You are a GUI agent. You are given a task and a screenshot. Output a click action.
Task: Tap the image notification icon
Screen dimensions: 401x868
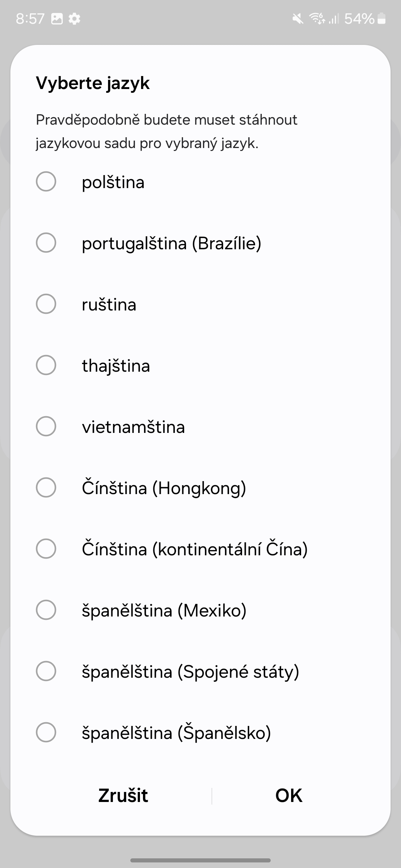coord(57,19)
